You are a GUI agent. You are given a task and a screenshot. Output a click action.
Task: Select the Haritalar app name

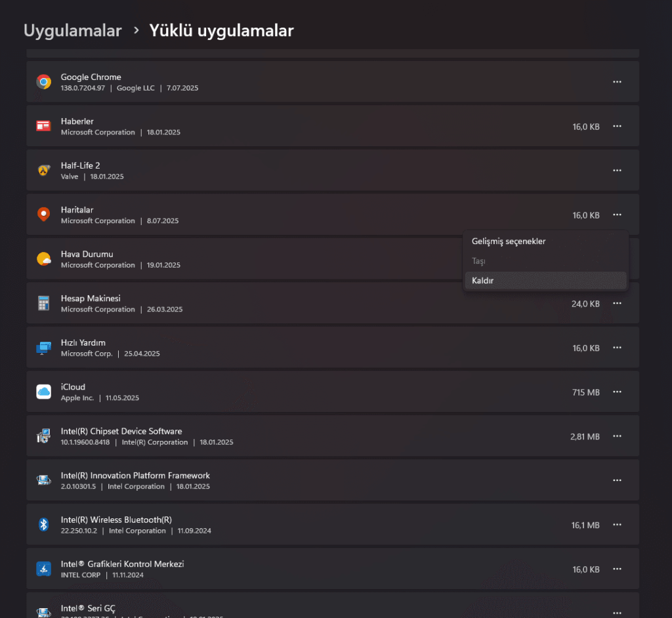coord(77,210)
